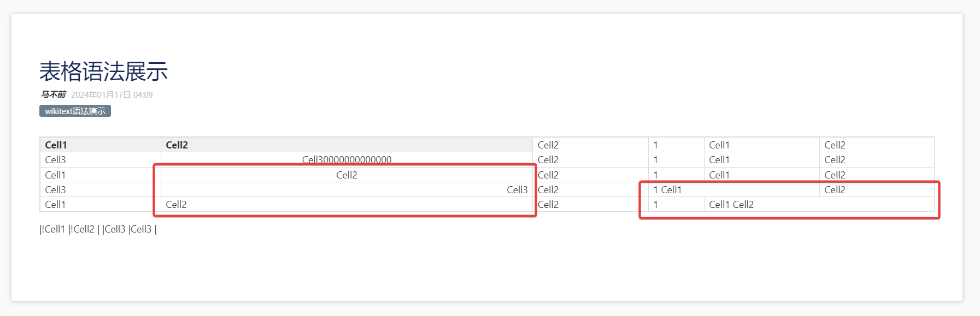Select the bold Cell1 header cell
The height and width of the screenshot is (316, 980).
pos(101,145)
